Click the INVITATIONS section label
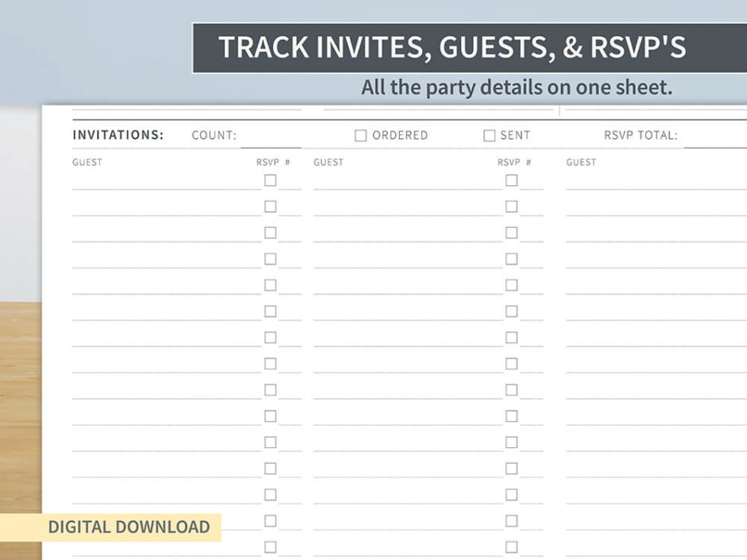The image size is (747, 560). [118, 135]
